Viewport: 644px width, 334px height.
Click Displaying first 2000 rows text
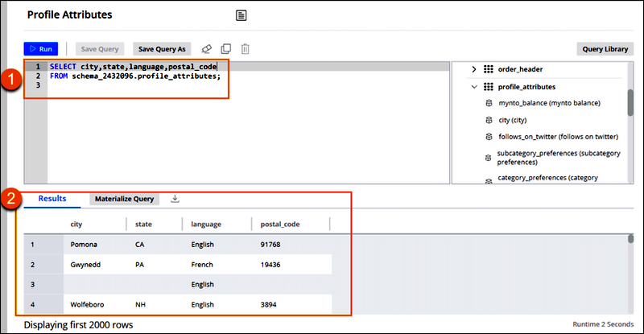point(78,324)
